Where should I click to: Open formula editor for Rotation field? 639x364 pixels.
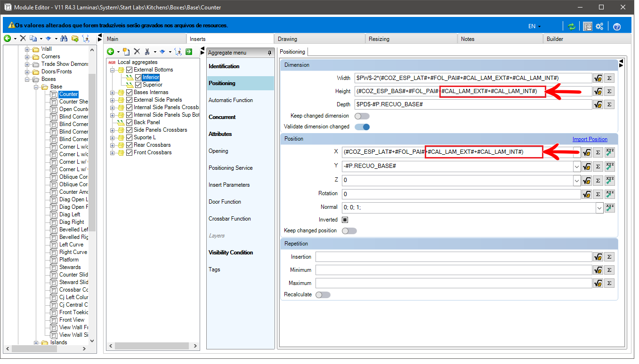click(x=587, y=194)
